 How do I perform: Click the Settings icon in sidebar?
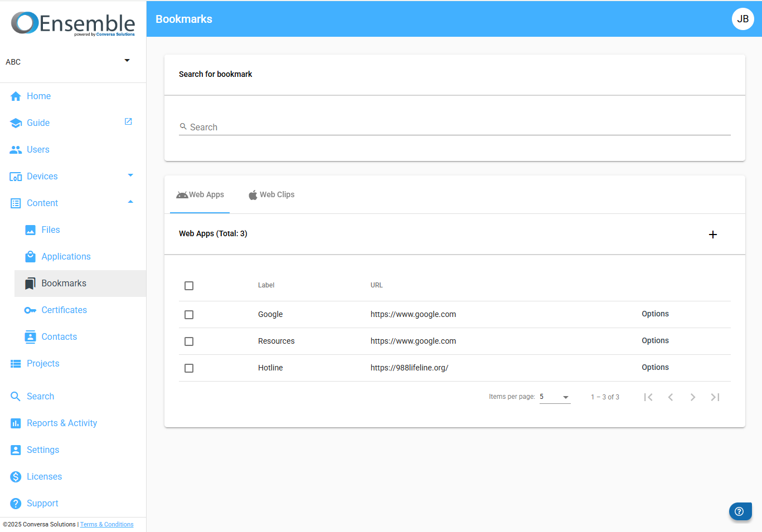click(x=16, y=450)
